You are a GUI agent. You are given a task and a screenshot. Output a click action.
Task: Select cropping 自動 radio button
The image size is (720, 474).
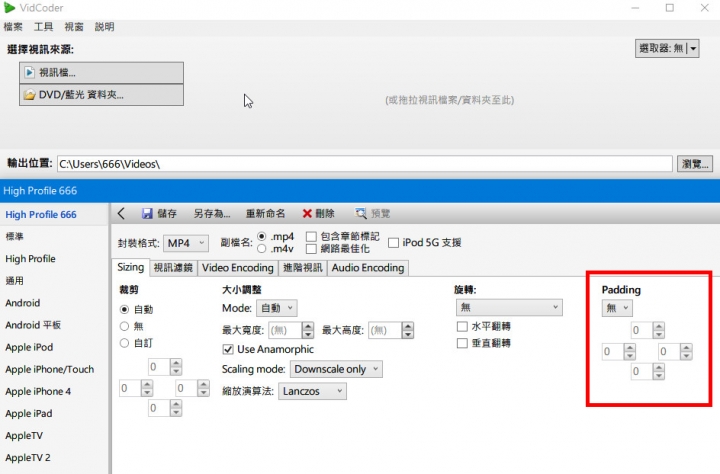click(x=124, y=309)
